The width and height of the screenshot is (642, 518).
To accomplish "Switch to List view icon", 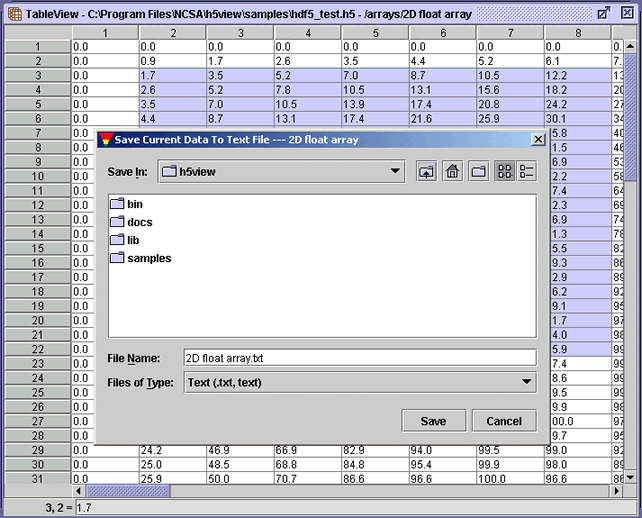I will pos(504,172).
